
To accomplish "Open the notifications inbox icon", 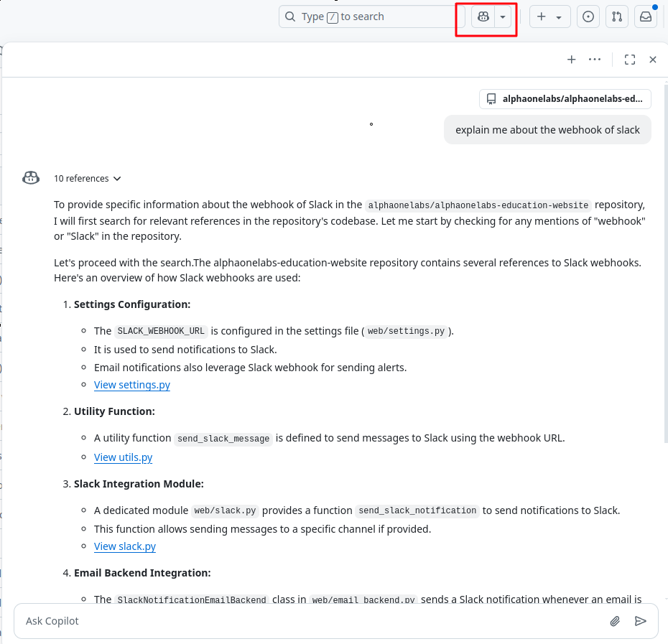I will pyautogui.click(x=646, y=17).
